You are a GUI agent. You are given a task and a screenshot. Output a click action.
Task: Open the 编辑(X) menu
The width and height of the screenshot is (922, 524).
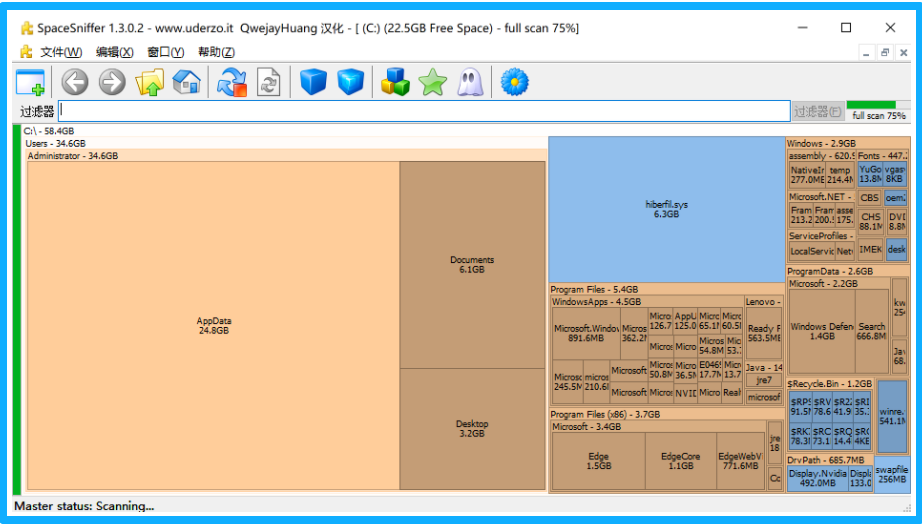click(115, 52)
